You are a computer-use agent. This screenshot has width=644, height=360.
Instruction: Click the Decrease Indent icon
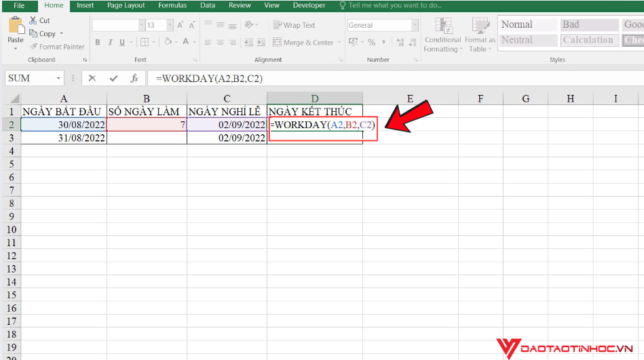coord(248,42)
